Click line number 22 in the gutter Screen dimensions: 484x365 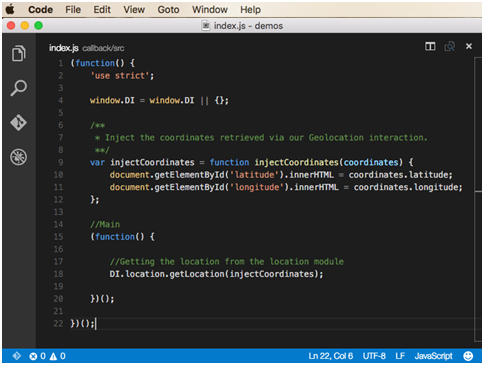[x=58, y=324]
